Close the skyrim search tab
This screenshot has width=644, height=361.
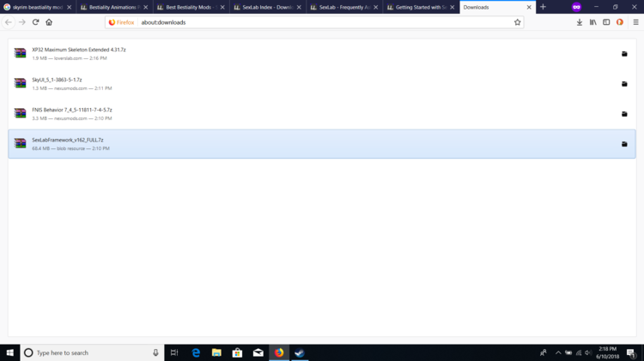[x=69, y=7]
